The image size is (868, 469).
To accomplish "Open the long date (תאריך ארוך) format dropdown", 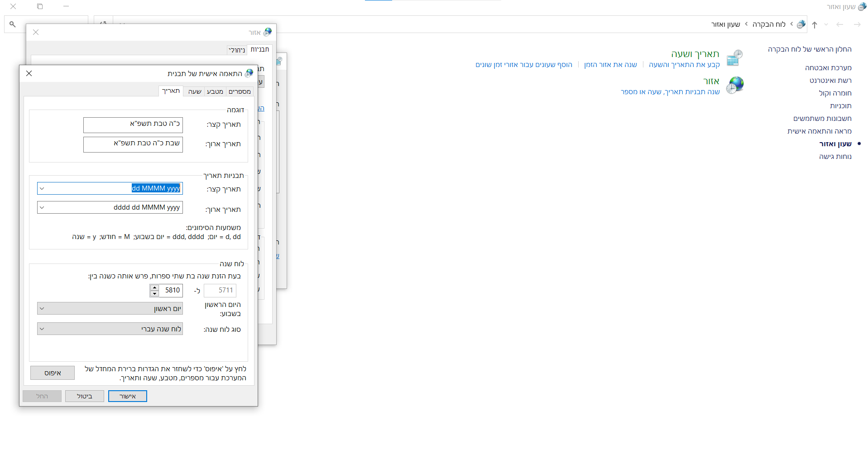I will 42,207.
